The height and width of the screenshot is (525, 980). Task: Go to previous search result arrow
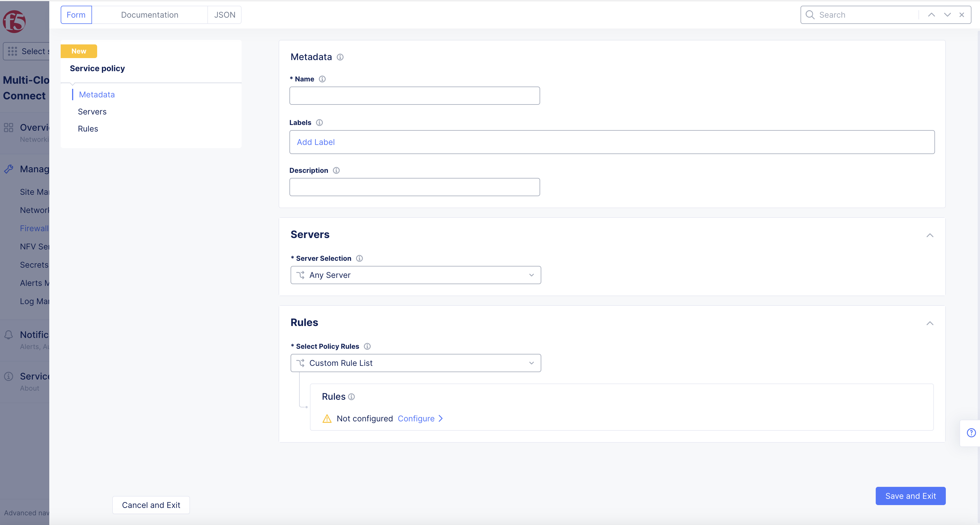point(931,15)
